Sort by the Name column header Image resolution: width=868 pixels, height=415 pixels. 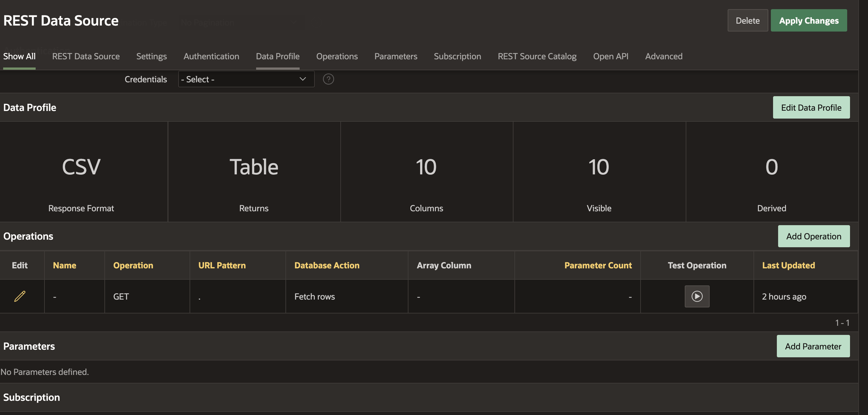coord(64,265)
